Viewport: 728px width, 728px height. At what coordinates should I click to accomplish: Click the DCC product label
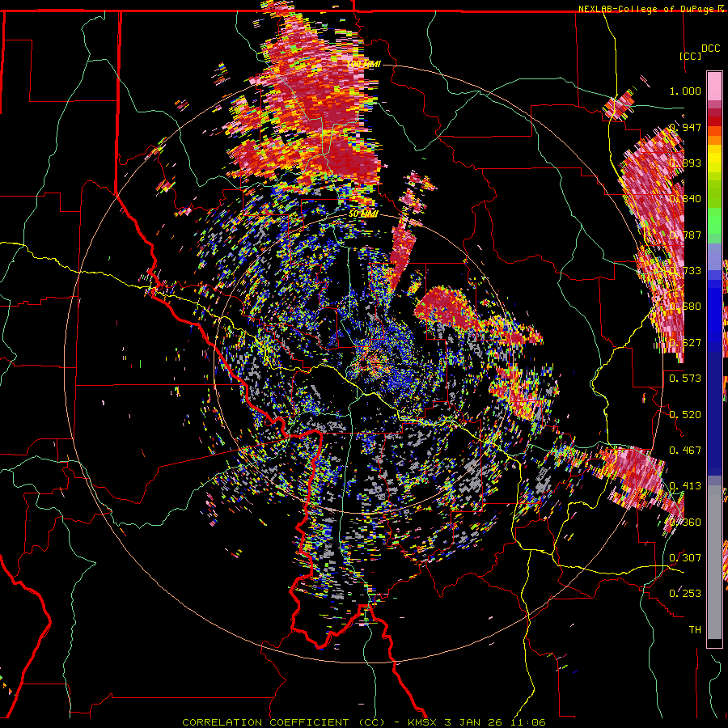tap(710, 48)
